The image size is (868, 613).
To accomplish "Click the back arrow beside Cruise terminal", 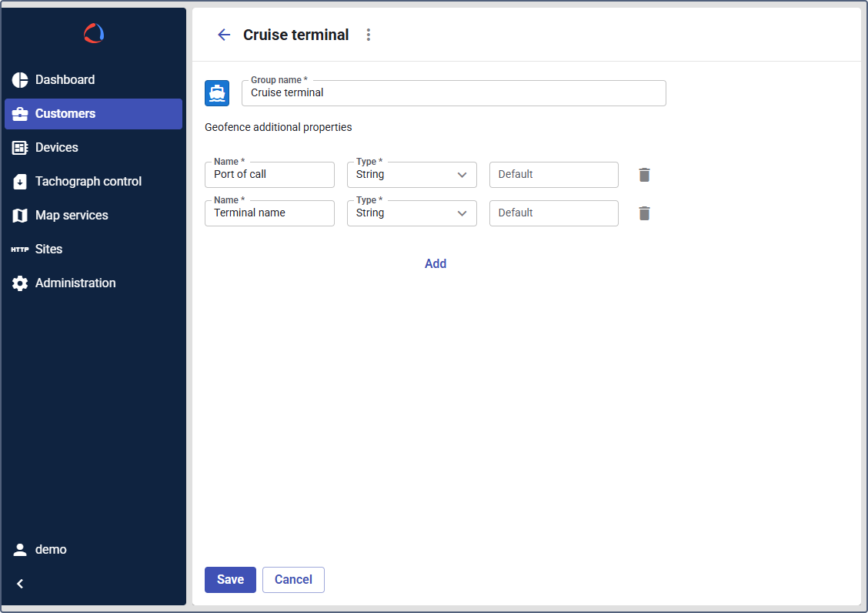I will 224,35.
